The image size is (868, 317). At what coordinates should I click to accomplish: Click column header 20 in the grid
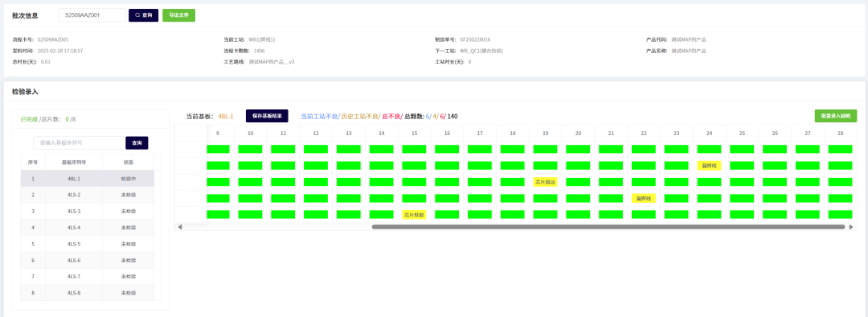[578, 133]
